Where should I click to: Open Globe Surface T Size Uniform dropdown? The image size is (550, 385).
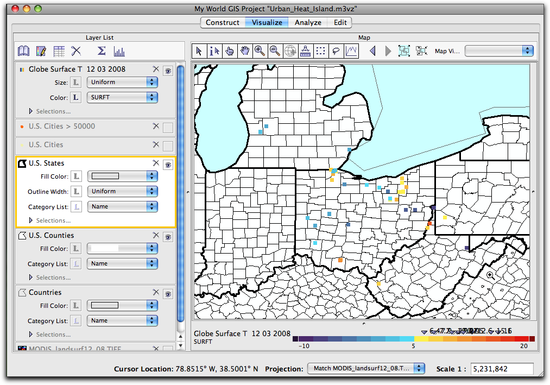pyautogui.click(x=122, y=82)
